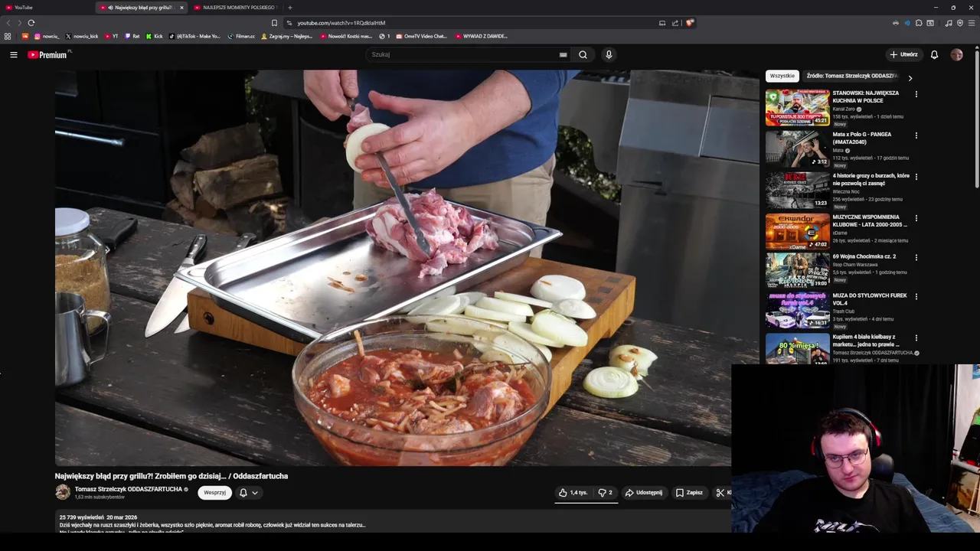This screenshot has height=551, width=980.
Task: Open the Kick bookmark
Action: point(154,36)
